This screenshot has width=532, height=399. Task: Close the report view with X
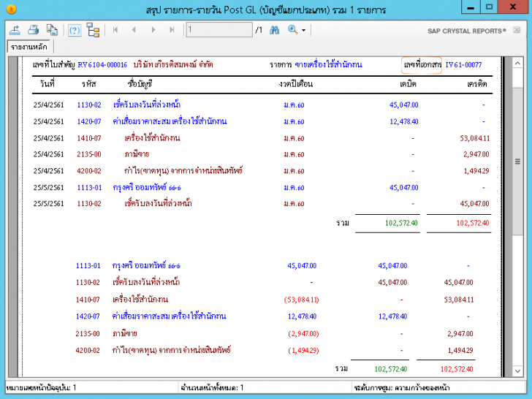517,30
